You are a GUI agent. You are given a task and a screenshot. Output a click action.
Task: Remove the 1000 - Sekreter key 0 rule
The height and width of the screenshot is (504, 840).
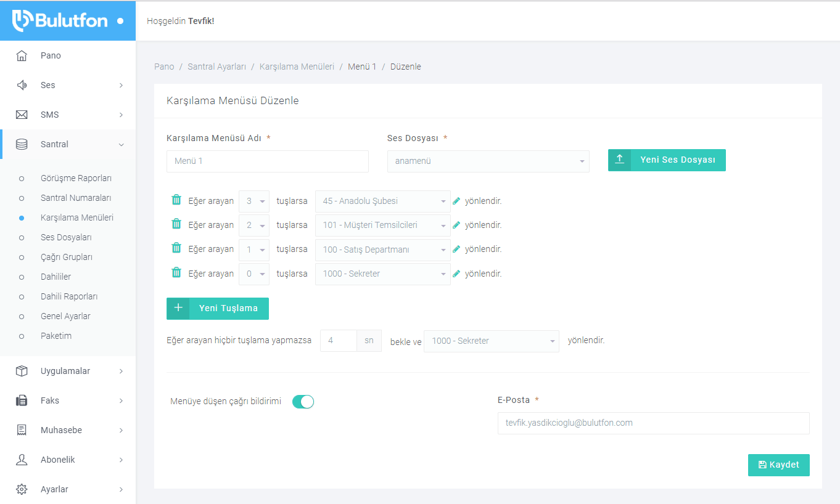176,272
